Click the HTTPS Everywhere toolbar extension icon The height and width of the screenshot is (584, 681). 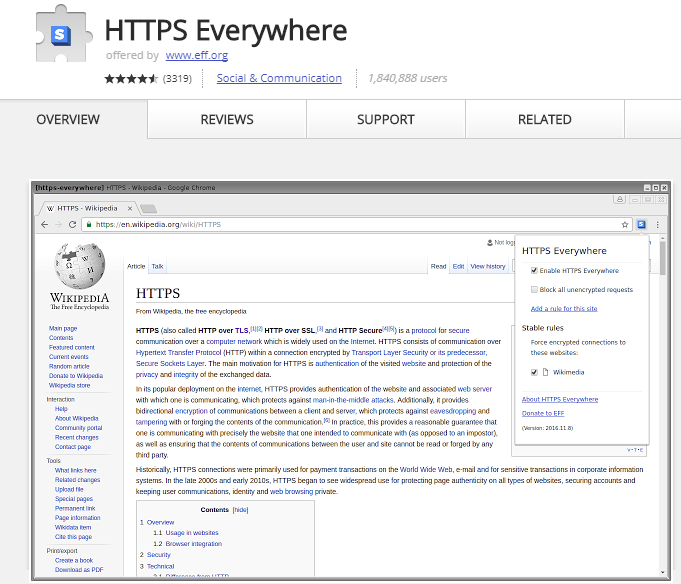coord(641,224)
